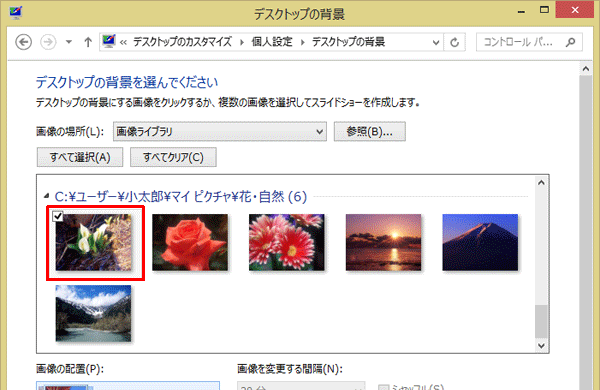Refresh the page with the reload icon
Viewport: 600px width, 390px height.
455,42
